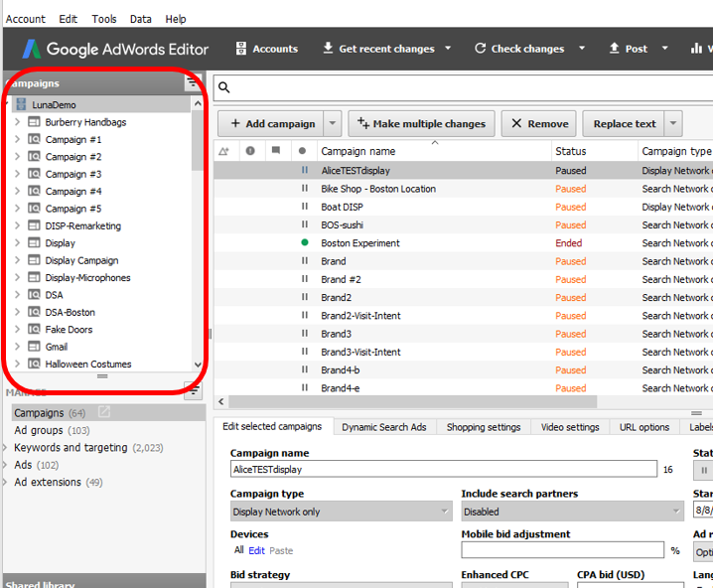This screenshot has width=713, height=588.
Task: Open Ad groups (103) in Manage panel
Action: [52, 430]
